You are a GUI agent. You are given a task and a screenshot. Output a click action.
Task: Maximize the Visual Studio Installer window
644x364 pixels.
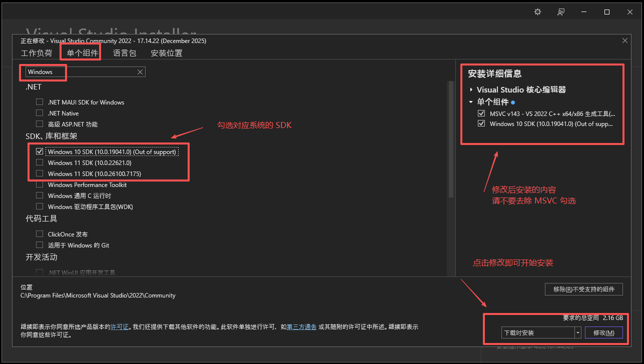(x=606, y=12)
